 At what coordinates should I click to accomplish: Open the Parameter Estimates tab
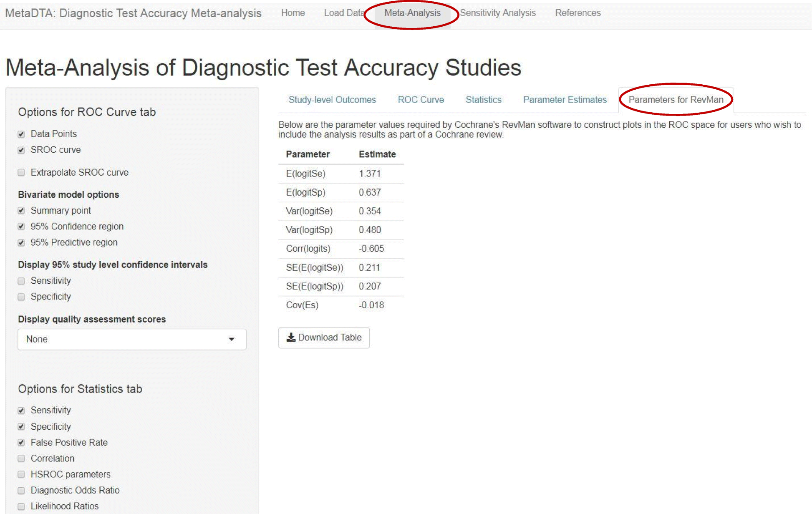click(565, 100)
